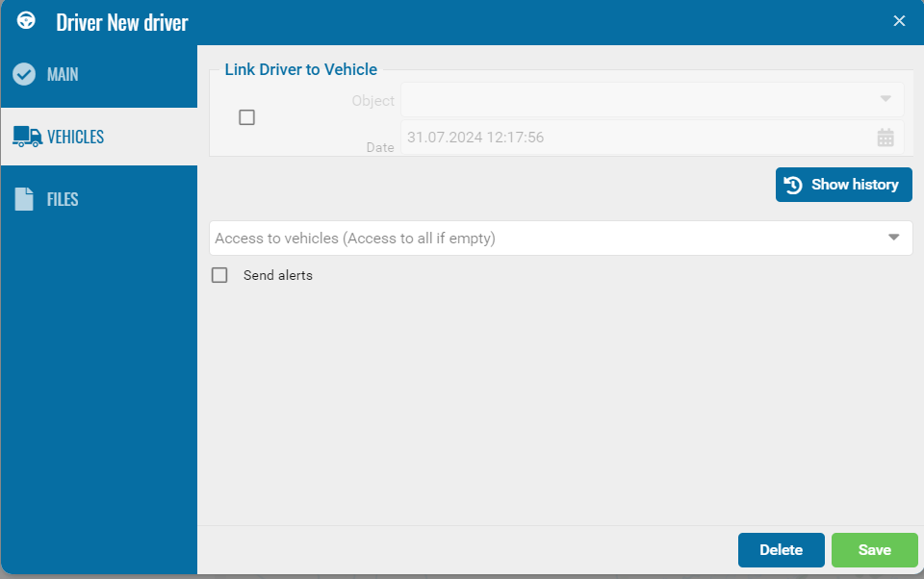This screenshot has height=579, width=924.
Task: Click the document icon beside FILES
Action: click(x=24, y=199)
